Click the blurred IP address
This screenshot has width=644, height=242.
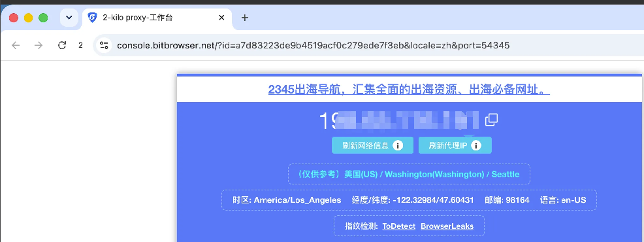point(399,120)
